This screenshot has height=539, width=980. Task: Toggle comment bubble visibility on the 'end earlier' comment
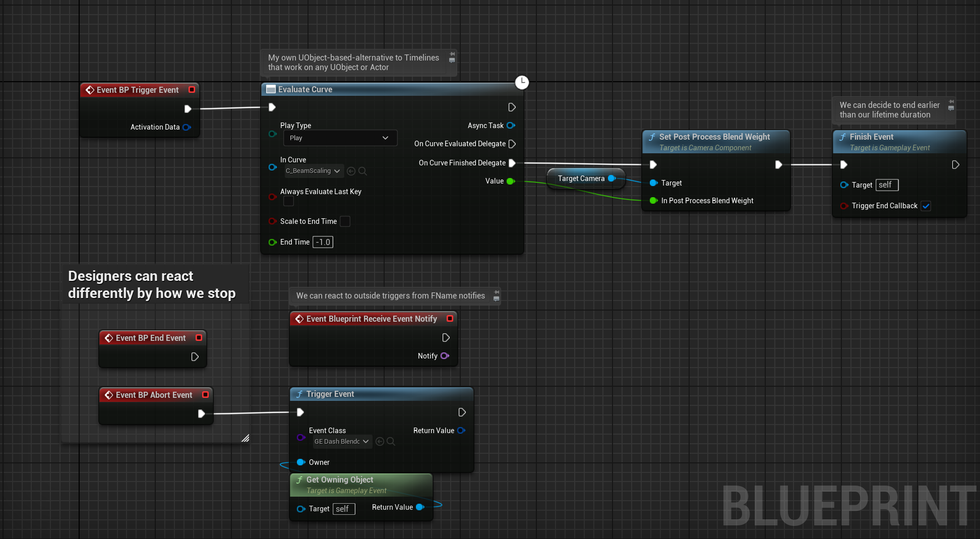(x=951, y=108)
